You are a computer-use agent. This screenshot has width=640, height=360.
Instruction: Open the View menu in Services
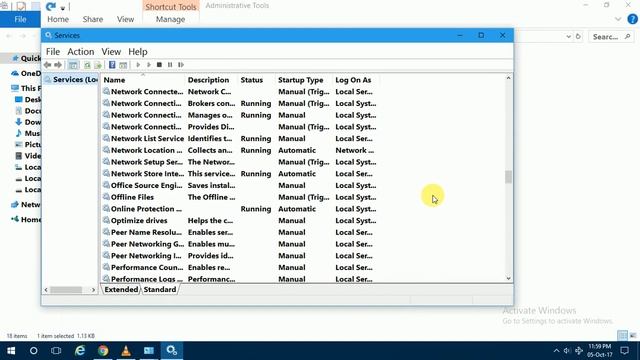[111, 52]
